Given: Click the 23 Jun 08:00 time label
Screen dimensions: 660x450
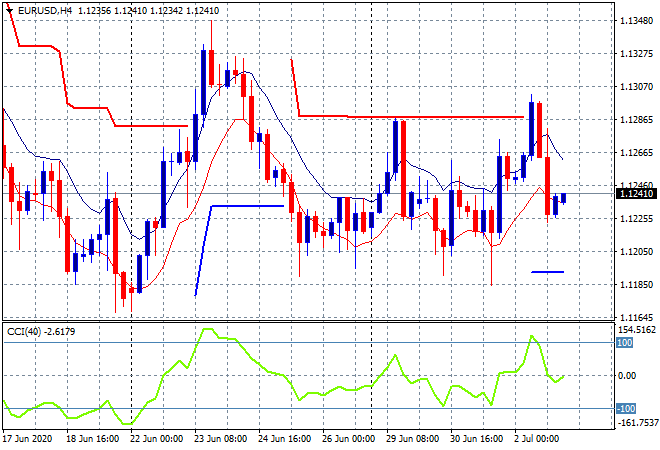Looking at the screenshot, I should 221,439.
